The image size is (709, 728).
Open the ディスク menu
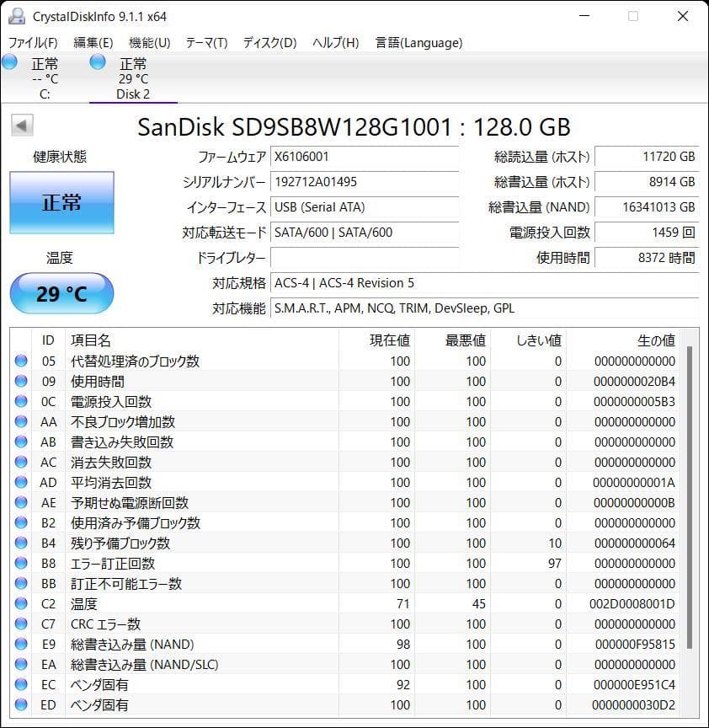(x=268, y=42)
